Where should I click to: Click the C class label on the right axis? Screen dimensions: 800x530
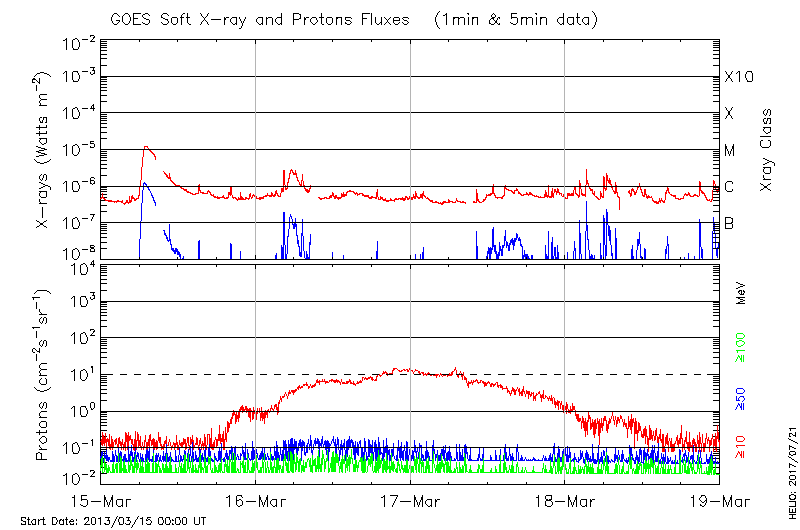[x=729, y=188]
